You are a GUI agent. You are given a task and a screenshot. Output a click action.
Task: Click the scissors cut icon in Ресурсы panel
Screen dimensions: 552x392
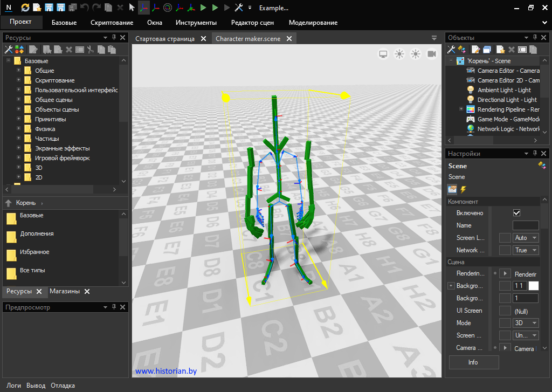[x=91, y=50]
